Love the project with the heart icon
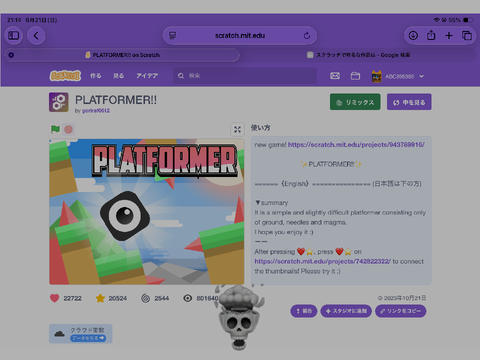The width and height of the screenshot is (480, 360). click(x=54, y=298)
